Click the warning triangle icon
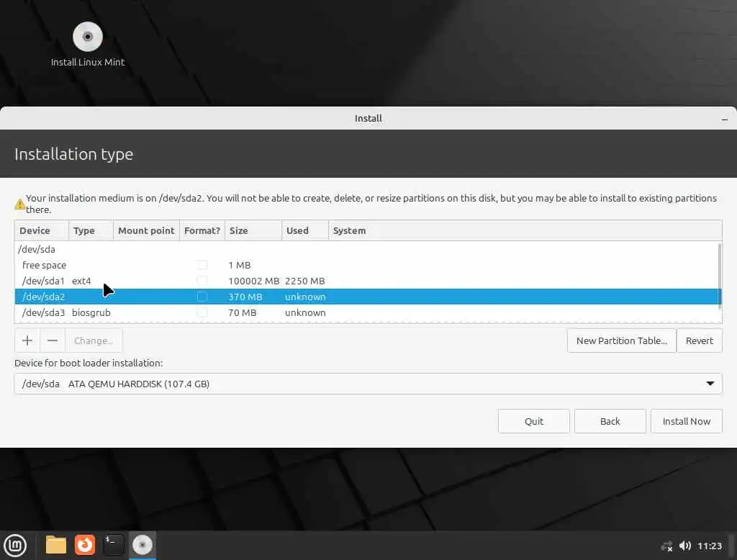The image size is (737, 560). [19, 204]
